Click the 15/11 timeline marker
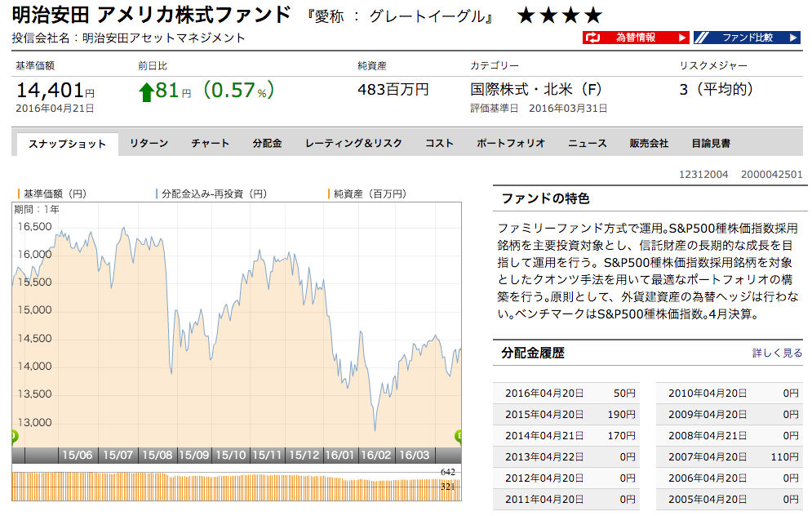Viewport: 812px width, 516px height. [267, 456]
